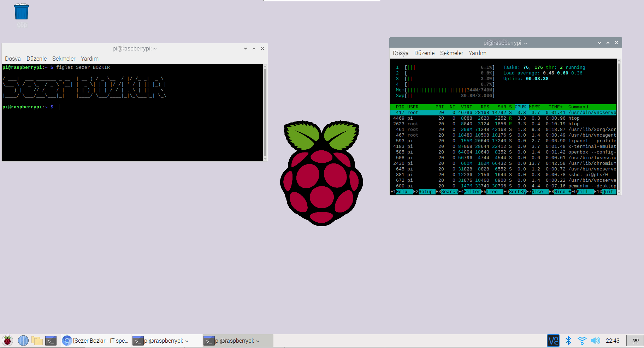644x348 pixels.
Task: Close the figlet terminal window
Action: [262, 49]
